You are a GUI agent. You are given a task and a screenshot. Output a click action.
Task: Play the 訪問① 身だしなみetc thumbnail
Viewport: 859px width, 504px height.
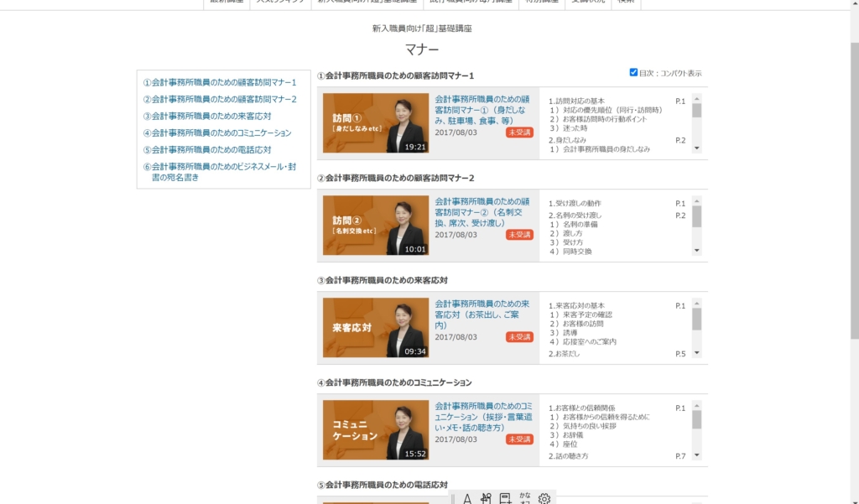[x=376, y=122]
